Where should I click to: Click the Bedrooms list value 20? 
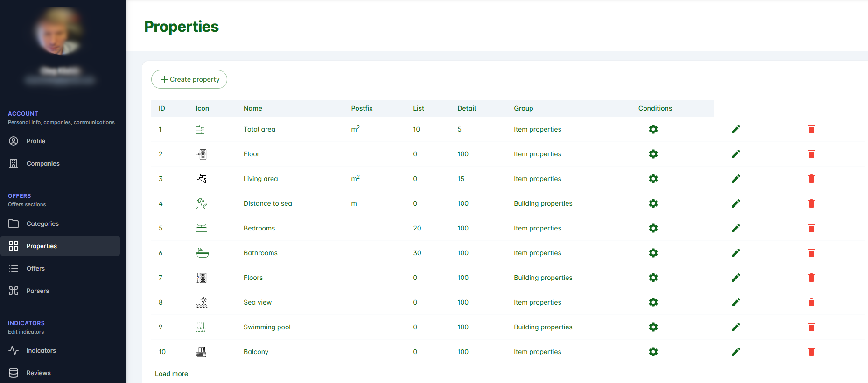click(x=417, y=228)
